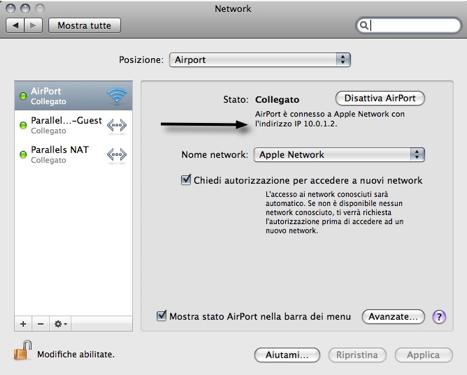Open the Avanzate settings

point(393,317)
